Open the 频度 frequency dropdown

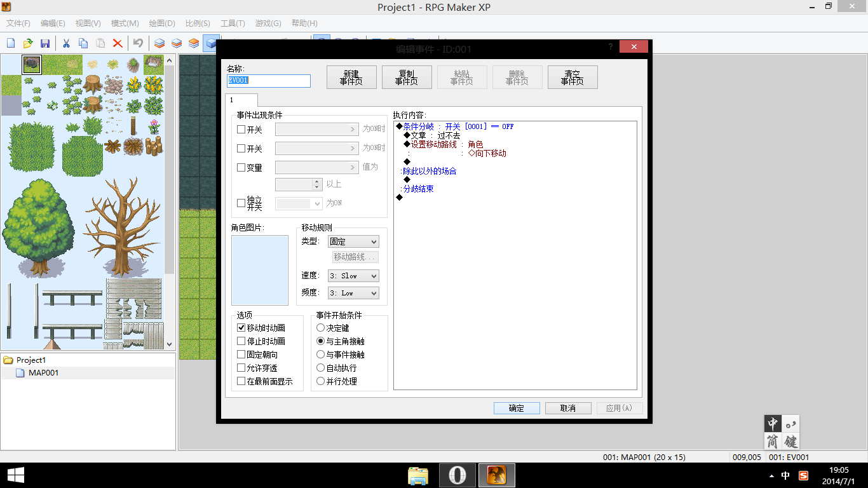[353, 293]
